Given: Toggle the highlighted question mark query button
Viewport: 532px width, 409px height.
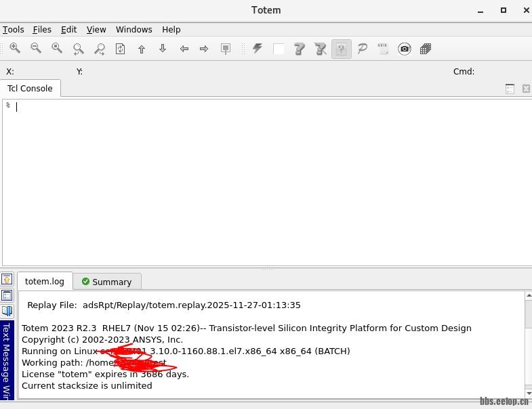Looking at the screenshot, I should click(342, 49).
